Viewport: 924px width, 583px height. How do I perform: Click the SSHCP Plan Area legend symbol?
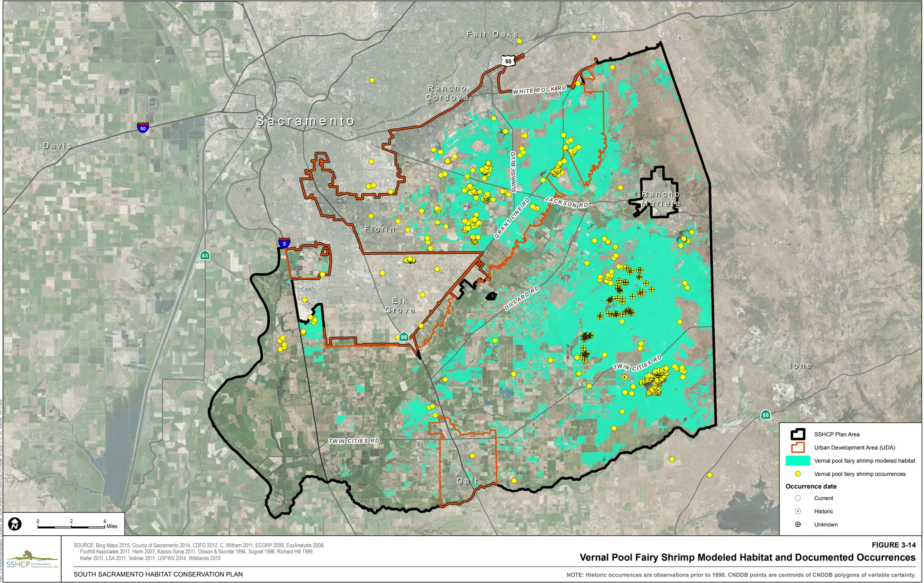click(x=798, y=434)
